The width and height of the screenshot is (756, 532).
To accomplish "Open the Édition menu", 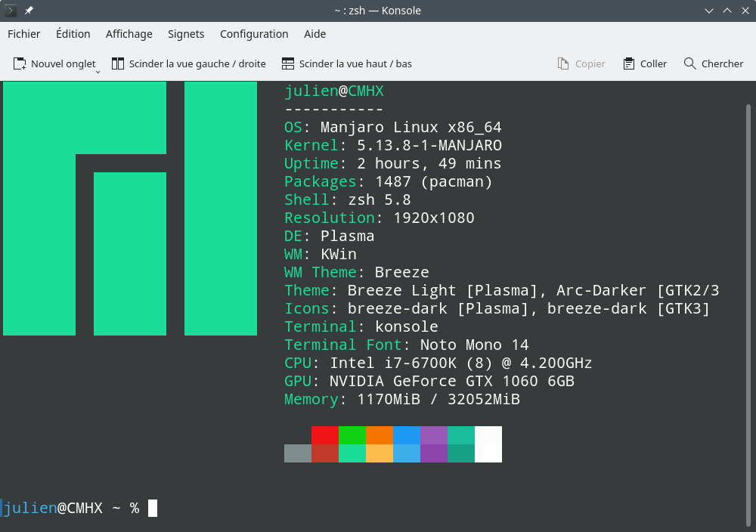I will click(73, 34).
